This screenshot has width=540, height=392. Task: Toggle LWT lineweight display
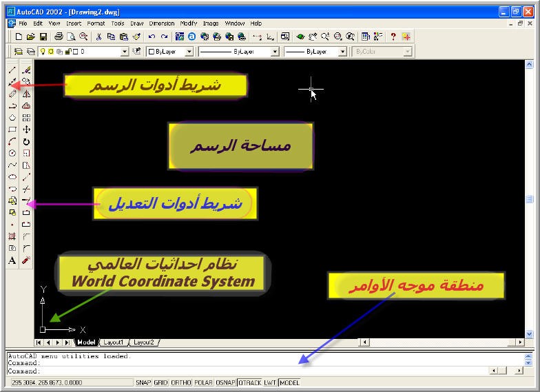(270, 383)
